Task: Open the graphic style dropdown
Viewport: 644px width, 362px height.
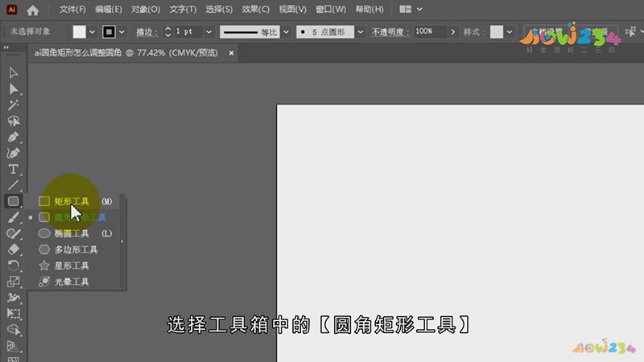Action: tap(510, 31)
